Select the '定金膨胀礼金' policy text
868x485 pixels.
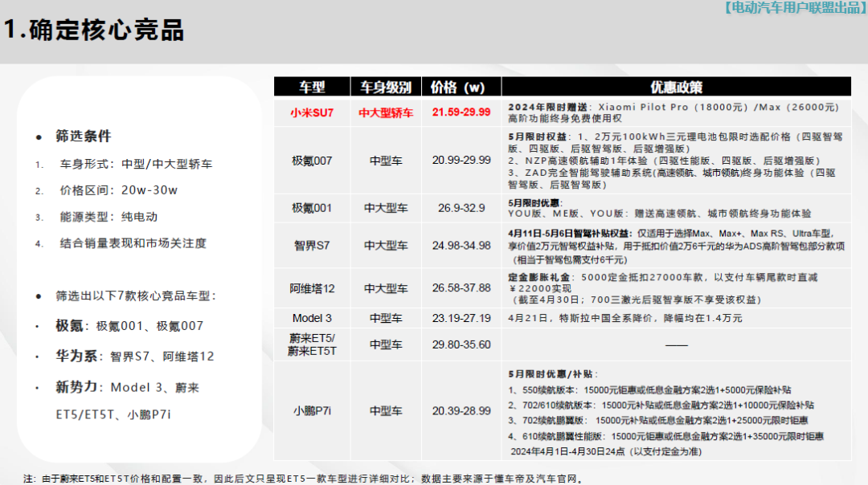pos(662,288)
